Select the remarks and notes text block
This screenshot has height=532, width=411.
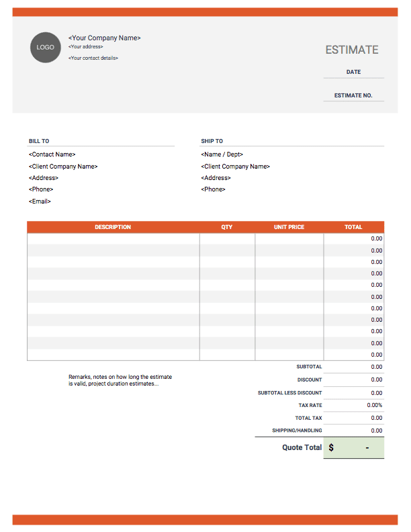pyautogui.click(x=120, y=380)
